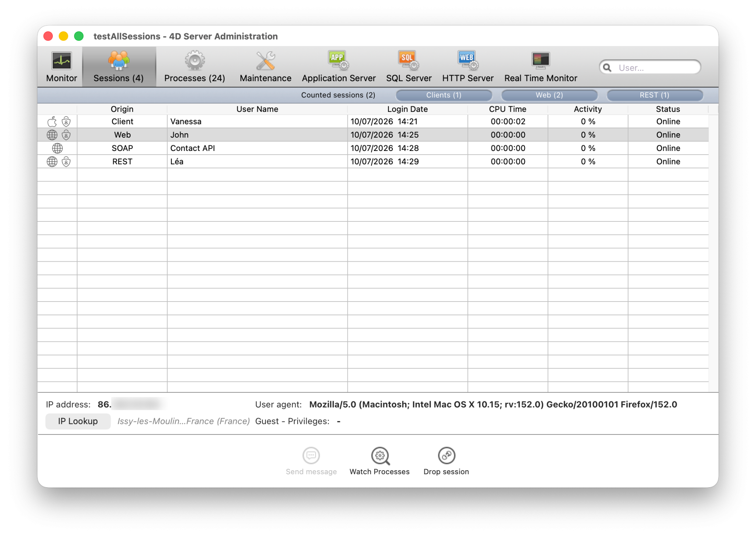
Task: Toggle the Web (2) filter
Action: [x=549, y=95]
